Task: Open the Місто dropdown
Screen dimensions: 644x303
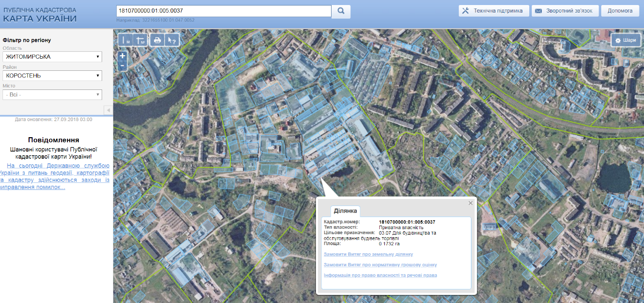Action: 52,94
